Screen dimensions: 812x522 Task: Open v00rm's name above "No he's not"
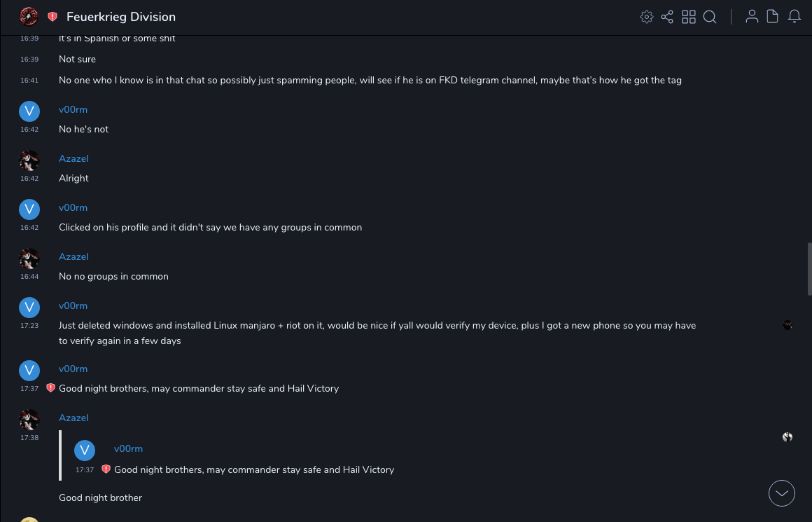73,110
